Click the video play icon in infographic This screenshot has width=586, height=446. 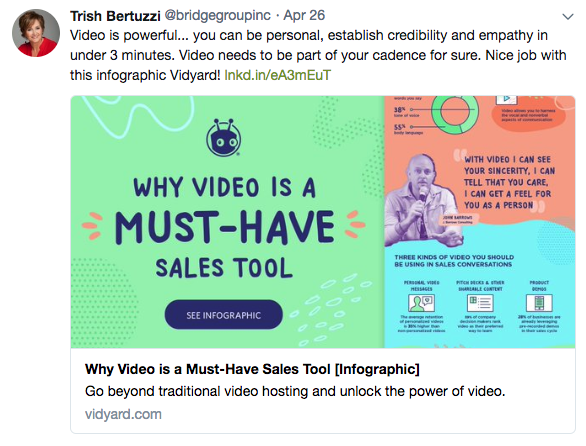coord(506,99)
